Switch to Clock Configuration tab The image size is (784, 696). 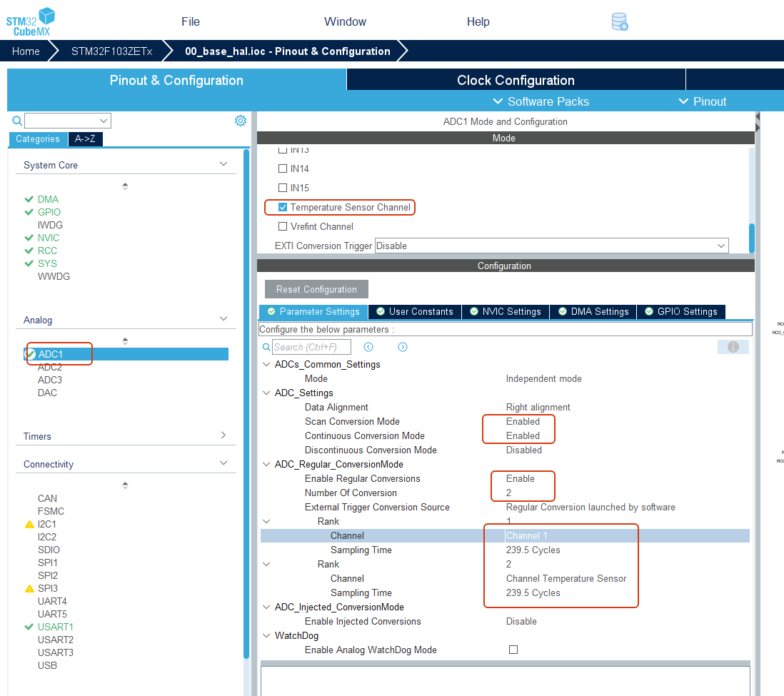click(x=516, y=80)
